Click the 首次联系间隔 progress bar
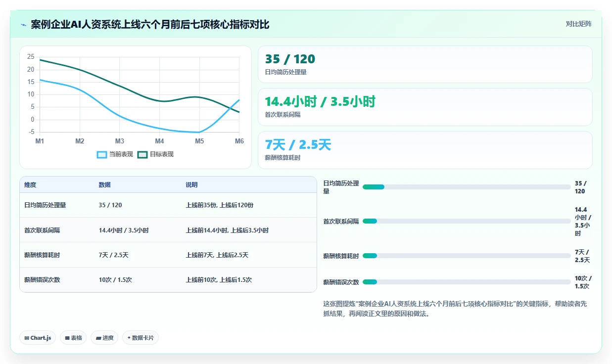Image resolution: width=612 pixels, height=364 pixels. click(x=467, y=221)
